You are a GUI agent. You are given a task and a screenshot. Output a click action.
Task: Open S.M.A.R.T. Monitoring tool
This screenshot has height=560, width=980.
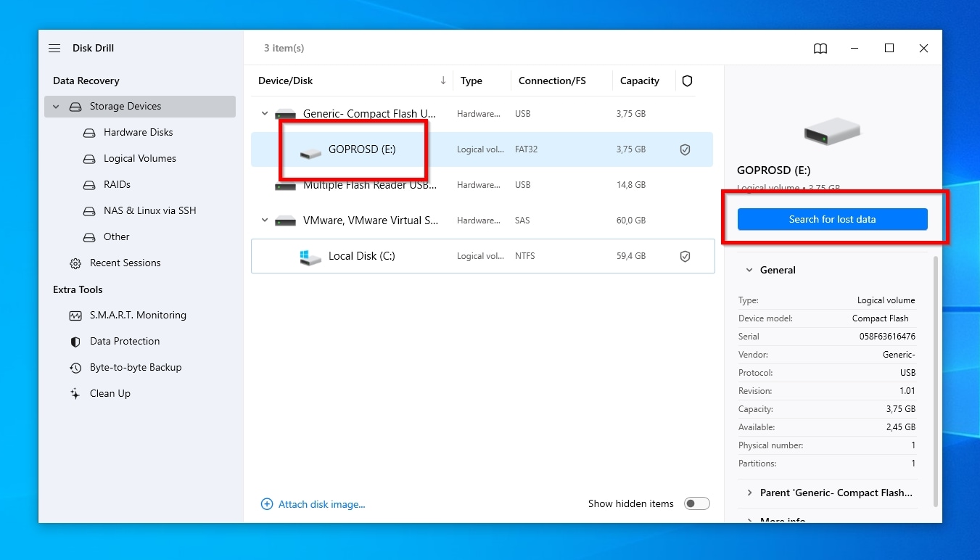[138, 316]
